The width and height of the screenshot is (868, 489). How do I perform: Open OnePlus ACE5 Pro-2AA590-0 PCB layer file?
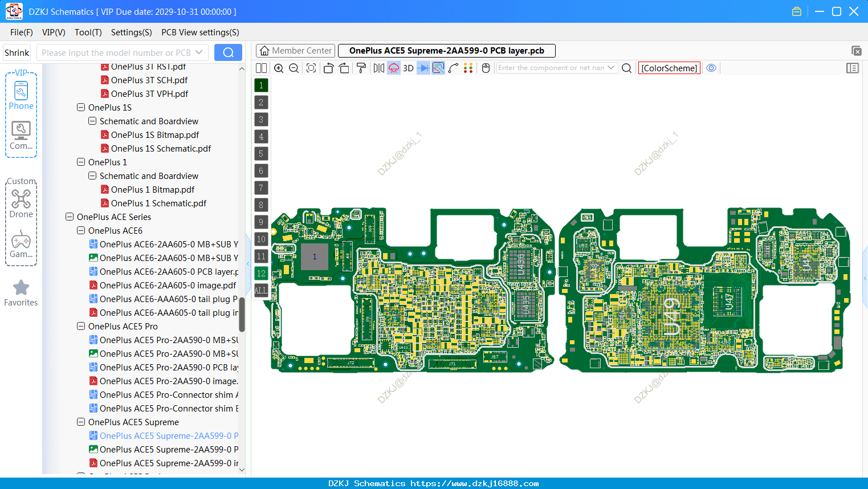click(x=169, y=367)
